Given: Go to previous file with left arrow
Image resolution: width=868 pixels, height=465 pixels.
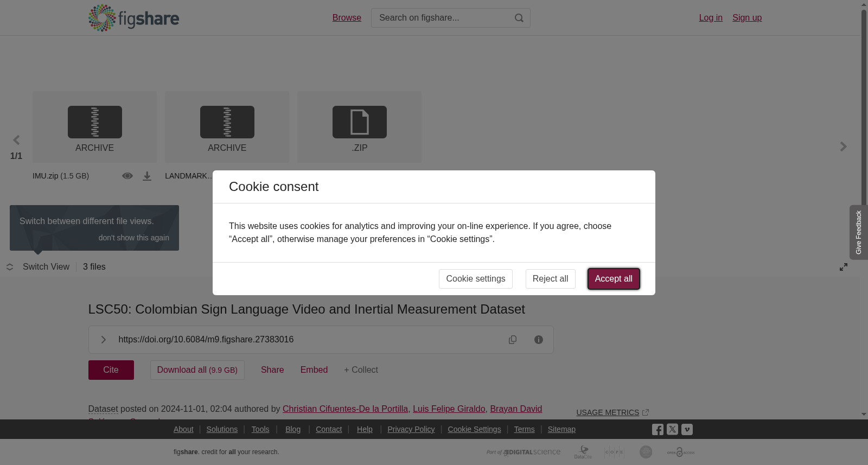Looking at the screenshot, I should (x=16, y=140).
